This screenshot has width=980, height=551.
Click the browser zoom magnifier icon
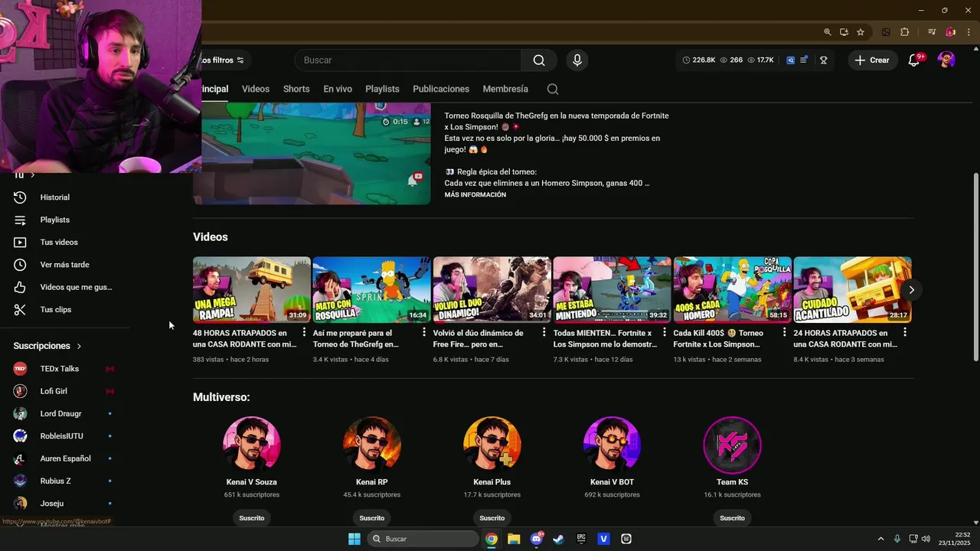tap(827, 32)
